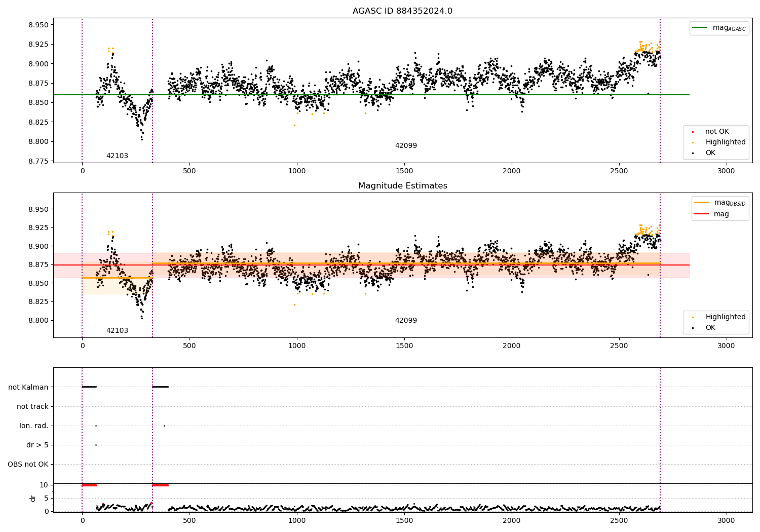Click the orange mag OBSID legend line in middle plot
The height and width of the screenshot is (532, 760).
(701, 203)
